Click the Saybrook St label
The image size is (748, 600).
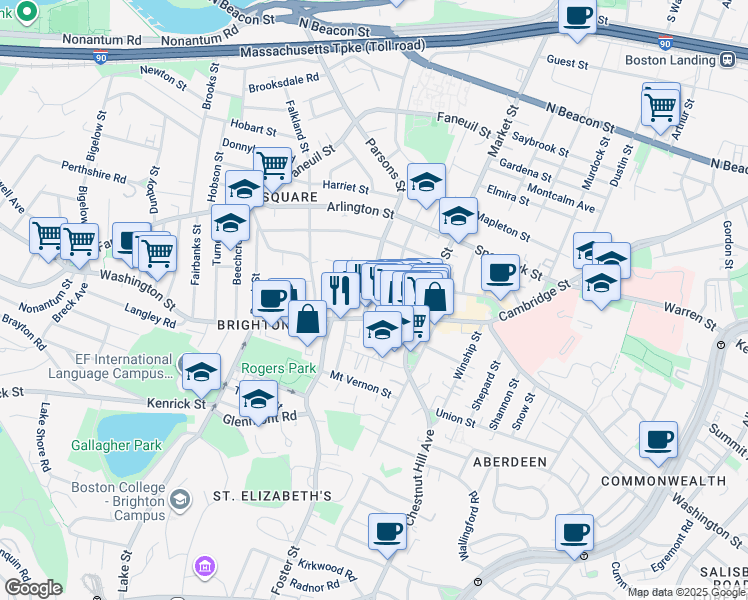tap(540, 144)
